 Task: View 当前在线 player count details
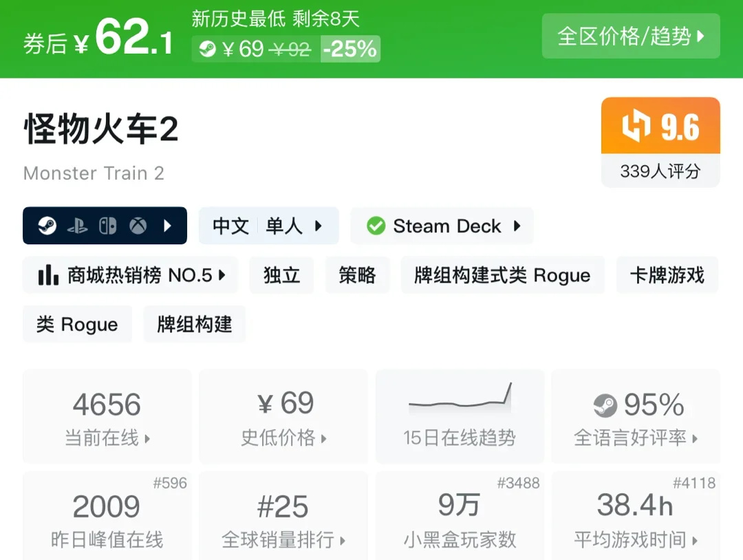pos(107,416)
